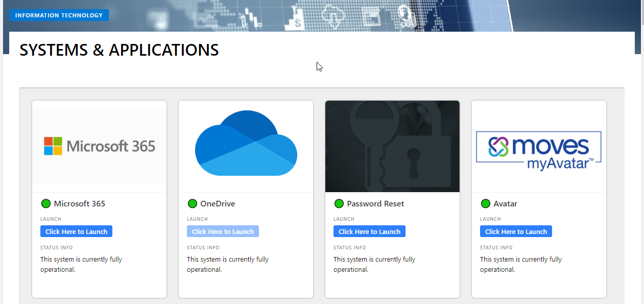644x304 pixels.
Task: Click the globe icon in banner
Action: tap(407, 16)
